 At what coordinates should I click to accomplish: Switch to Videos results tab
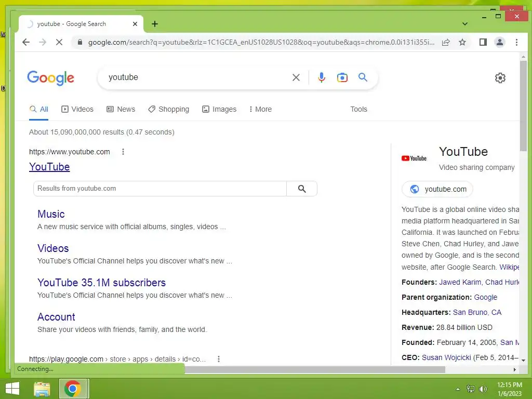click(x=77, y=109)
